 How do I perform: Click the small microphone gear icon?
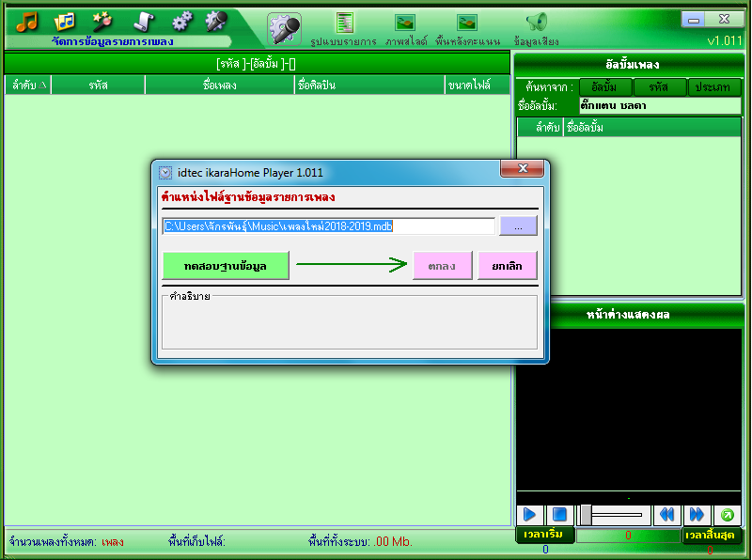pos(216,21)
